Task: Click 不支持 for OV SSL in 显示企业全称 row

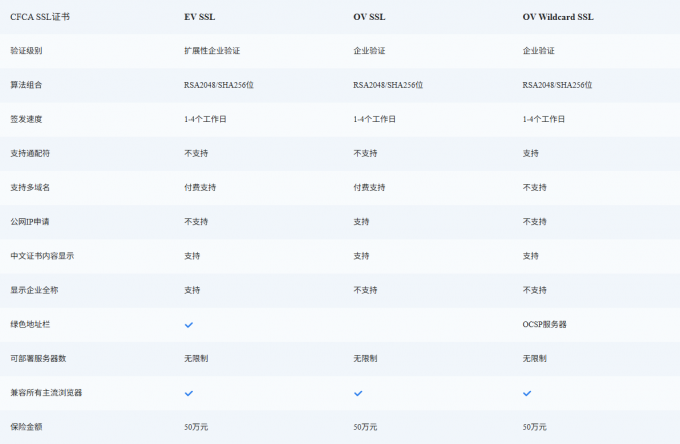Action: [365, 291]
